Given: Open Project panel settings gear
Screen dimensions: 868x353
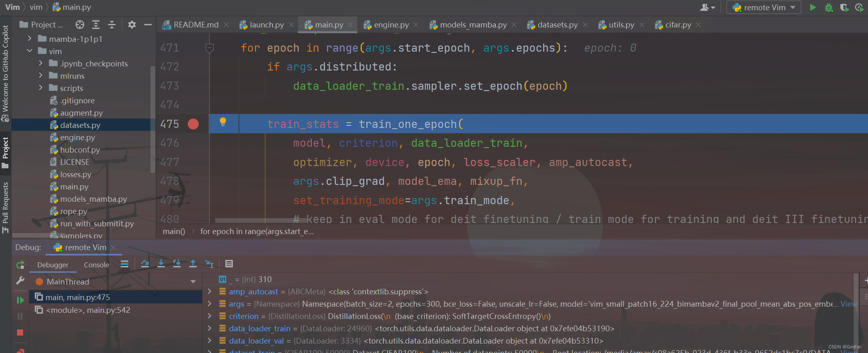Looking at the screenshot, I should point(132,25).
